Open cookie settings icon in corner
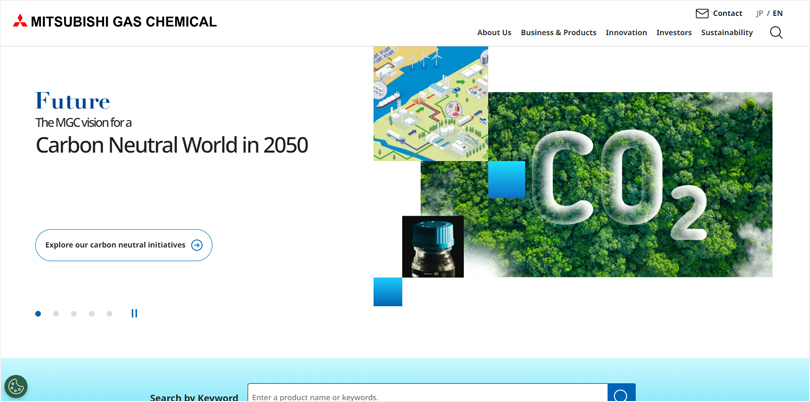 point(16,386)
